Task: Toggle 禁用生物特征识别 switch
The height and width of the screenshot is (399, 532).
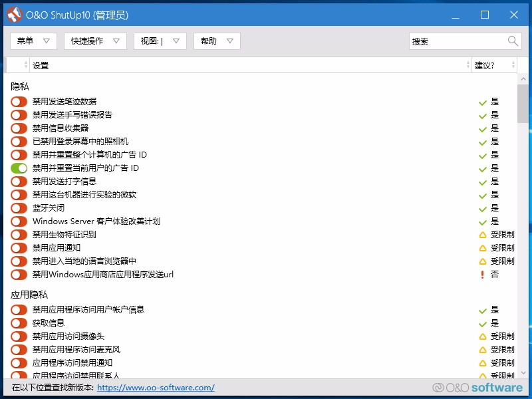Action: 19,235
